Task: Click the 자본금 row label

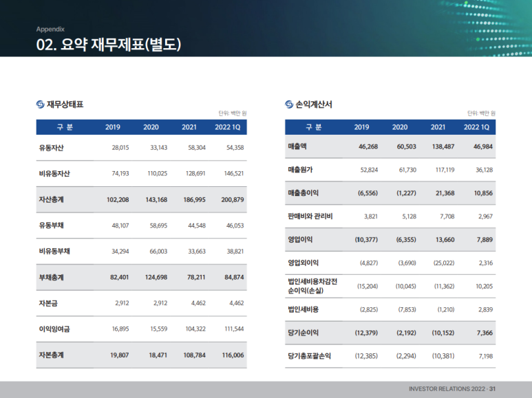Action: (x=48, y=303)
